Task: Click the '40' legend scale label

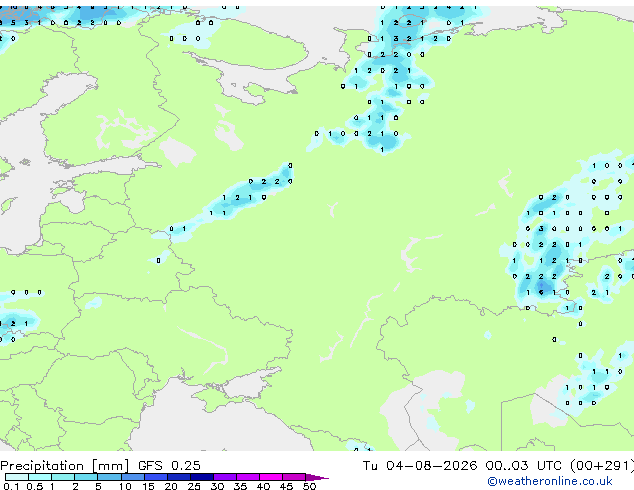Action: (263, 486)
